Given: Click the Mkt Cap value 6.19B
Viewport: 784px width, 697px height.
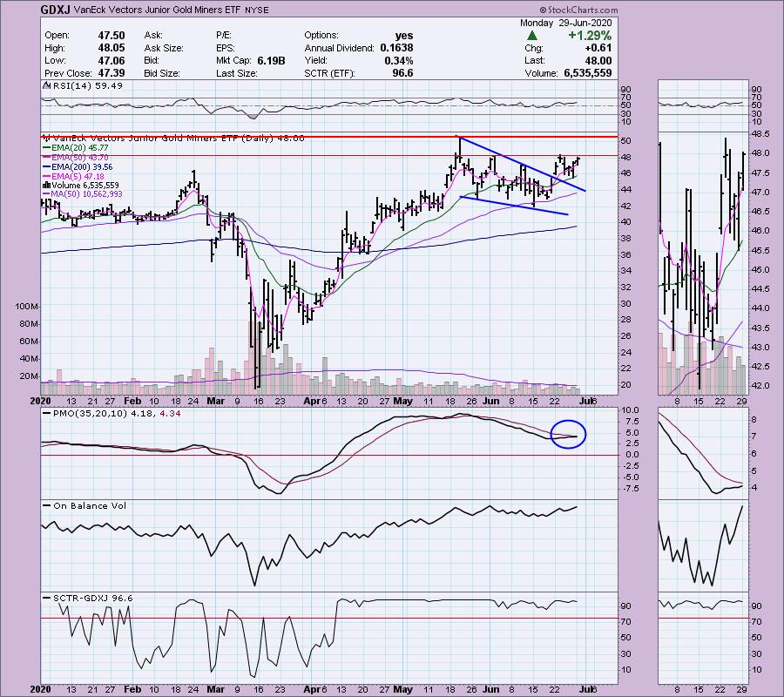Looking at the screenshot, I should click(271, 60).
